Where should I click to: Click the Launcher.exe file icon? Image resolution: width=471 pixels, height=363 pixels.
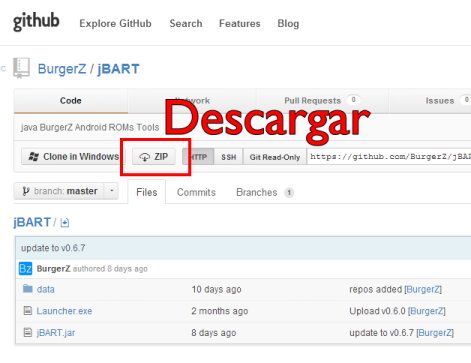click(28, 311)
